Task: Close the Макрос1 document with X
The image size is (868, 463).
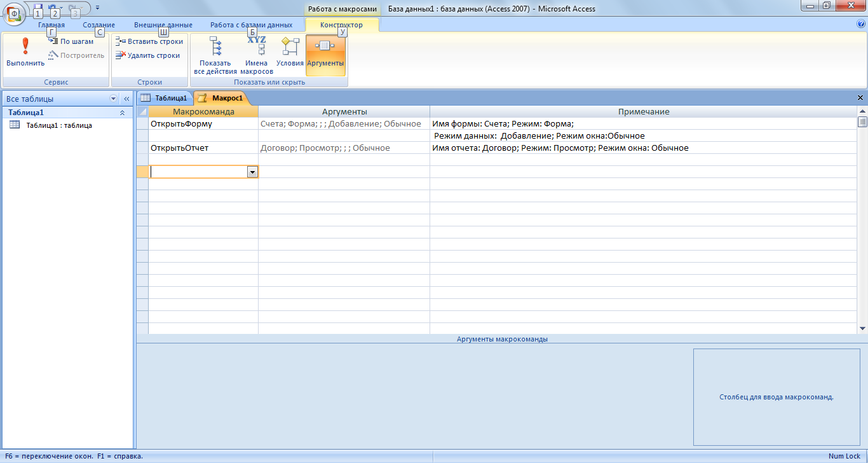Action: [860, 98]
